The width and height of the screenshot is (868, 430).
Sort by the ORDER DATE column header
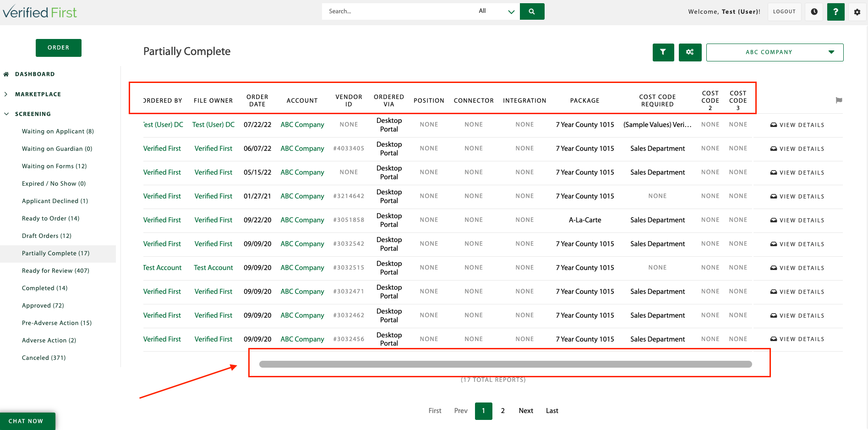tap(257, 100)
